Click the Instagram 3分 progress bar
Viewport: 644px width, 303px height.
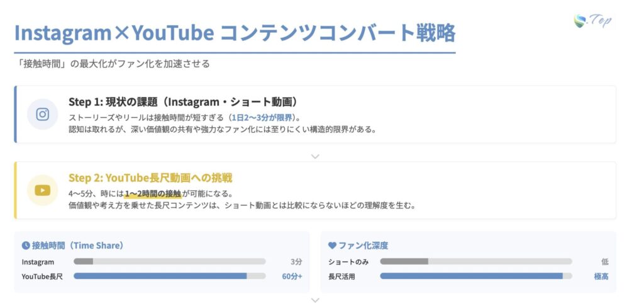click(169, 261)
